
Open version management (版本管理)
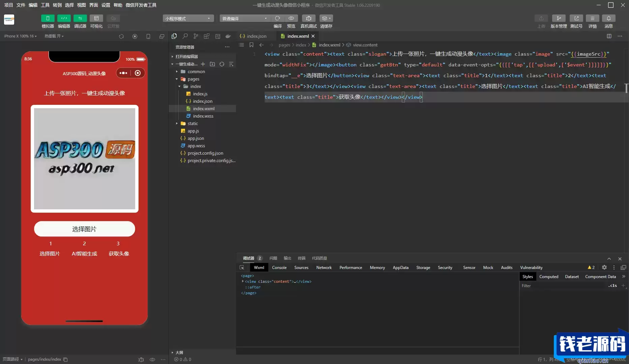point(559,18)
